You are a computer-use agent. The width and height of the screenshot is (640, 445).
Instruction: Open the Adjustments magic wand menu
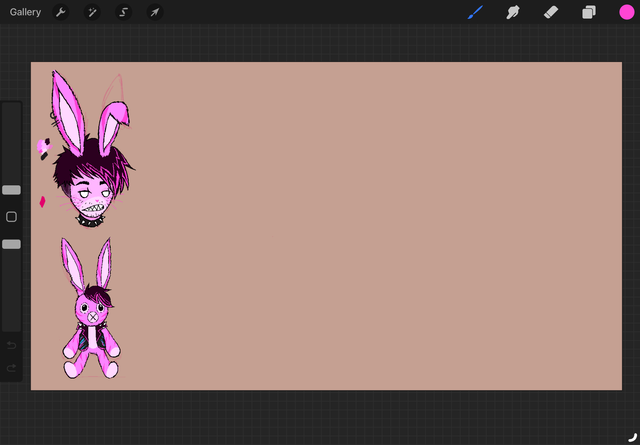click(92, 12)
